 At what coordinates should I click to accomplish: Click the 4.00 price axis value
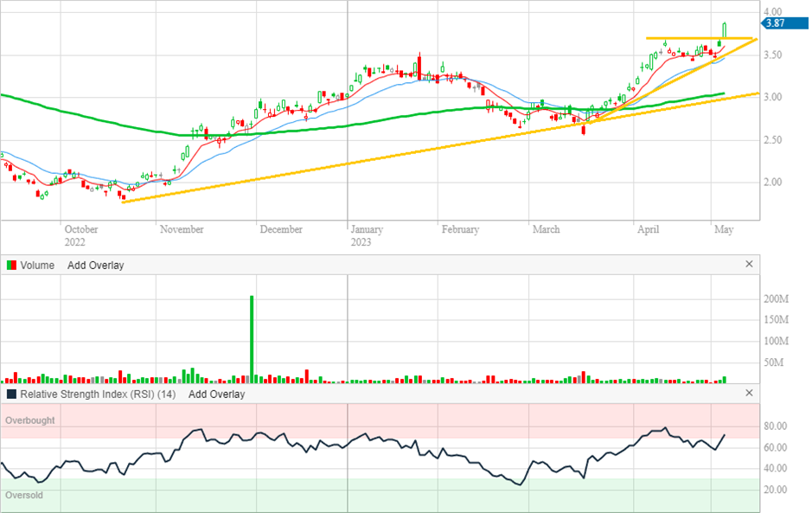click(772, 11)
